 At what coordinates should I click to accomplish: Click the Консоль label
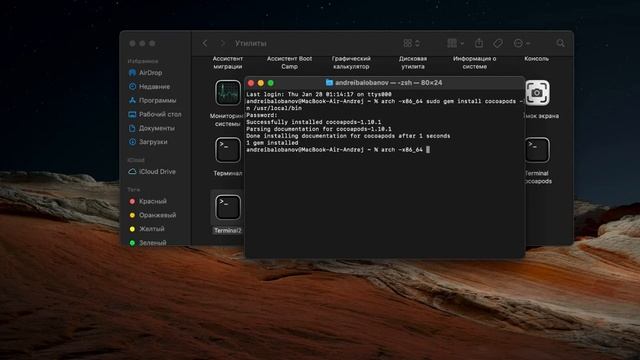[536, 59]
